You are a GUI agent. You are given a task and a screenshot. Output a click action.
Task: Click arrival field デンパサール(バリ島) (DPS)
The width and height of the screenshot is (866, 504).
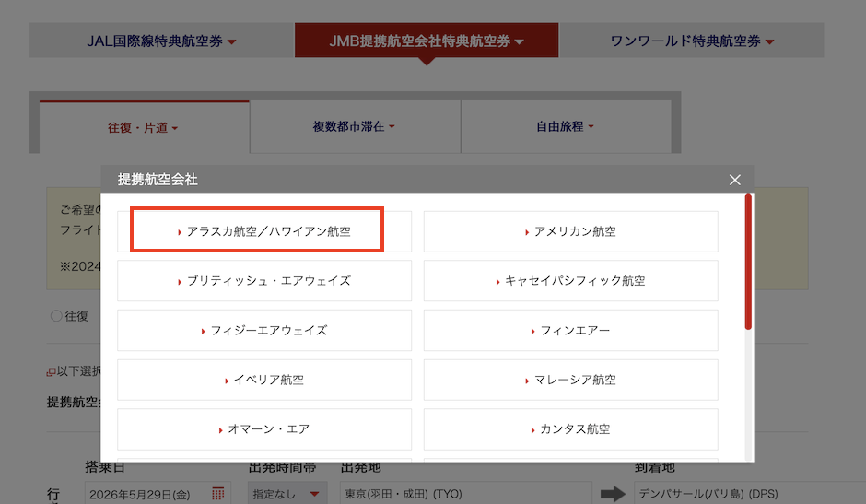(x=750, y=494)
